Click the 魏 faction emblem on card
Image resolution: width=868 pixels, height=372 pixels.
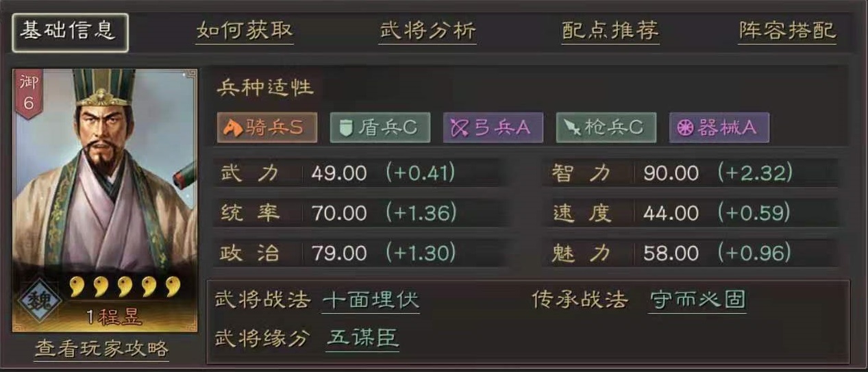pyautogui.click(x=40, y=301)
